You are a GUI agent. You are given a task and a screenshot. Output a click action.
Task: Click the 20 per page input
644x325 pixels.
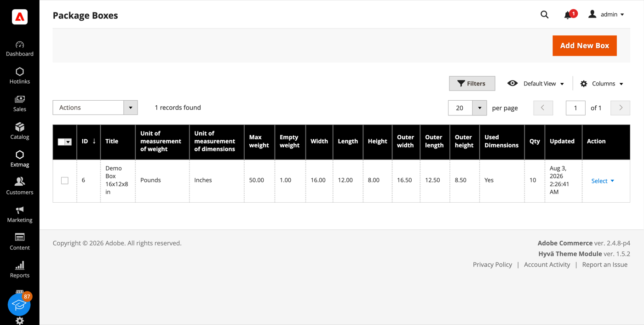pyautogui.click(x=460, y=108)
